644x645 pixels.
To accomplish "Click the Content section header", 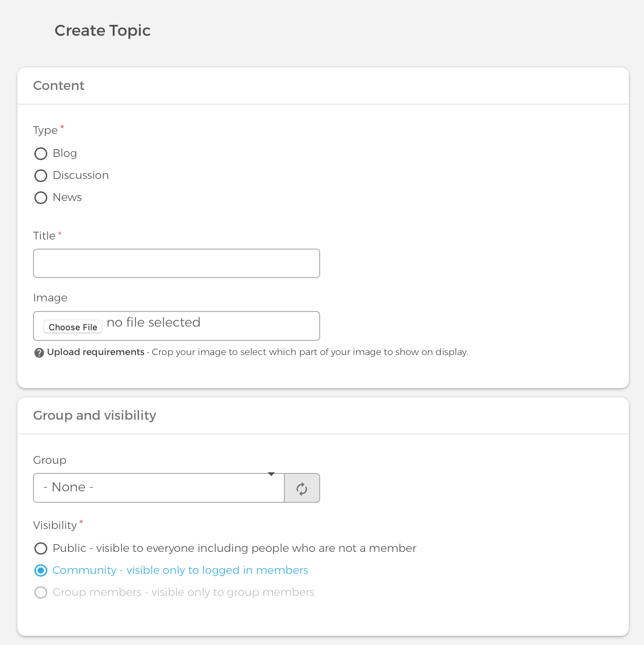I will tap(59, 85).
